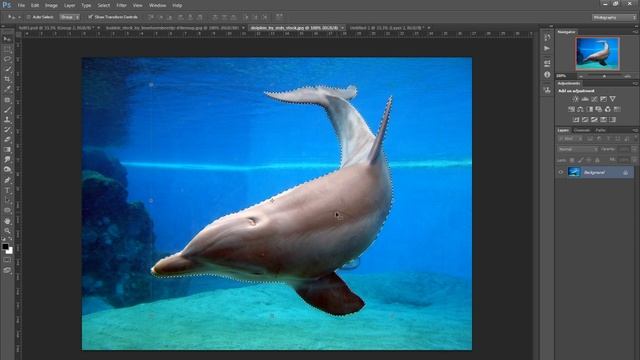Add a Curves adjustment
Image resolution: width=640 pixels, height=360 pixels.
point(594,99)
